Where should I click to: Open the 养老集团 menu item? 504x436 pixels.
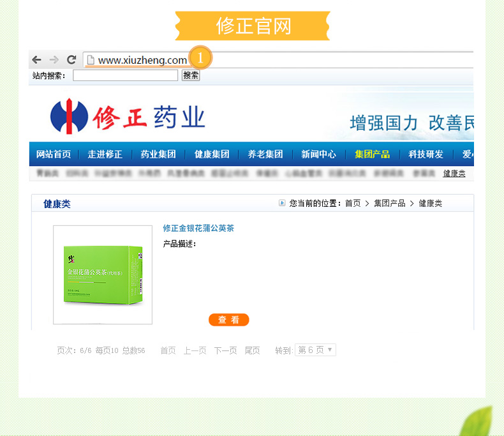click(x=265, y=154)
